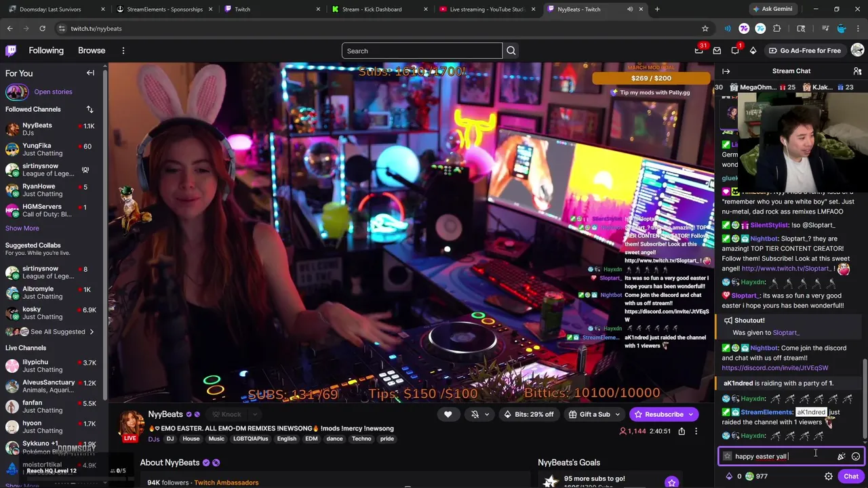Open the emote picker smiley
The height and width of the screenshot is (488, 868).
tap(856, 456)
